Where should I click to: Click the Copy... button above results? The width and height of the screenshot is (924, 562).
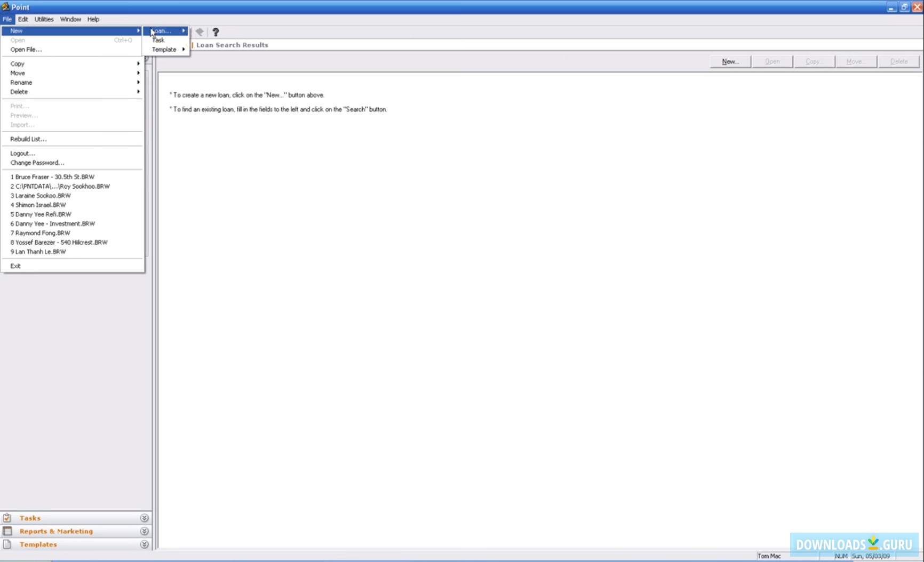815,61
